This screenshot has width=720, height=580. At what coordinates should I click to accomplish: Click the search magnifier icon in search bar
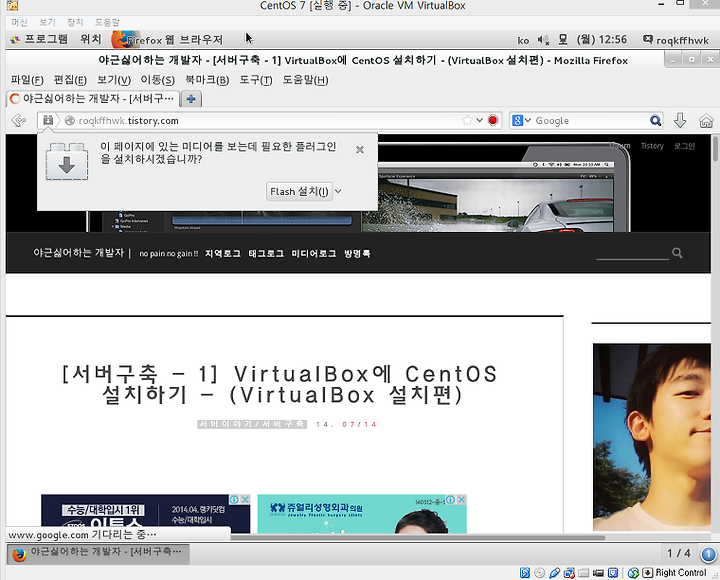coord(656,120)
